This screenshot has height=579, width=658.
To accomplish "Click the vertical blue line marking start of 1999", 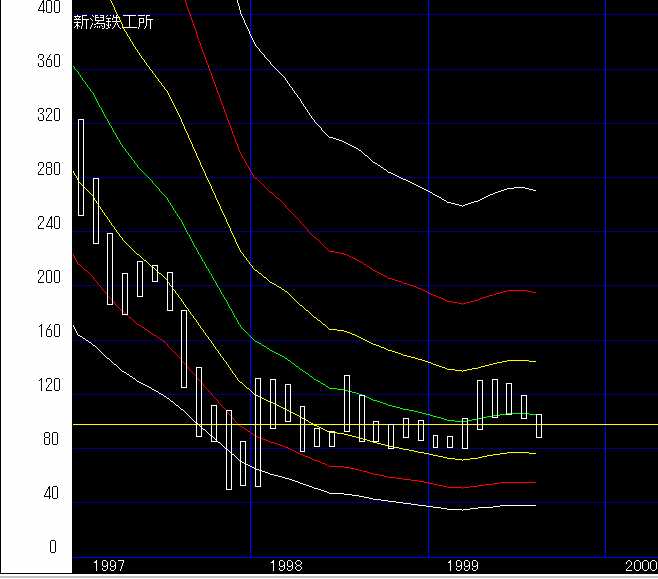I will coord(428,300).
